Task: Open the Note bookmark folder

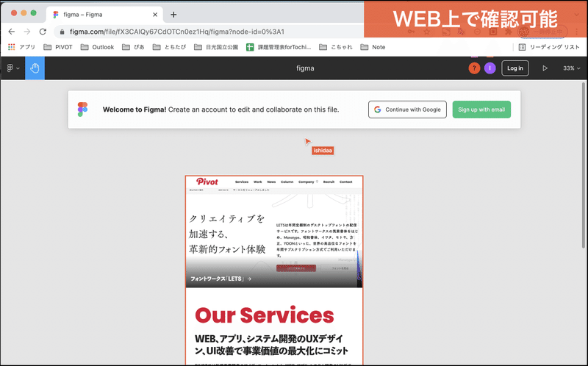Action: click(x=373, y=47)
